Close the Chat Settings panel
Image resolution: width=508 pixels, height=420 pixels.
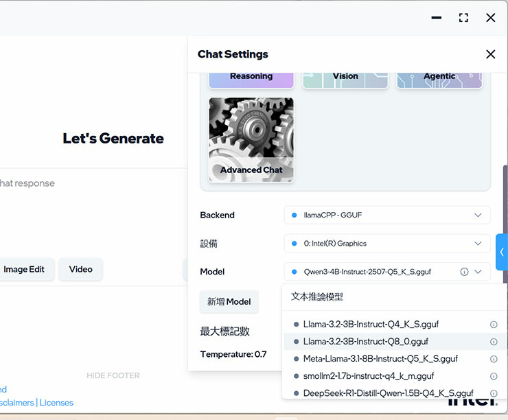[x=491, y=54]
